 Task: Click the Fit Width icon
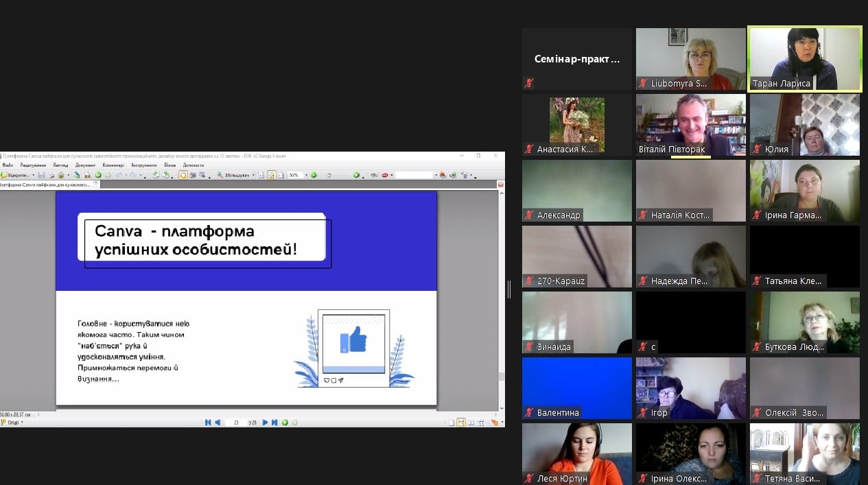point(281,175)
